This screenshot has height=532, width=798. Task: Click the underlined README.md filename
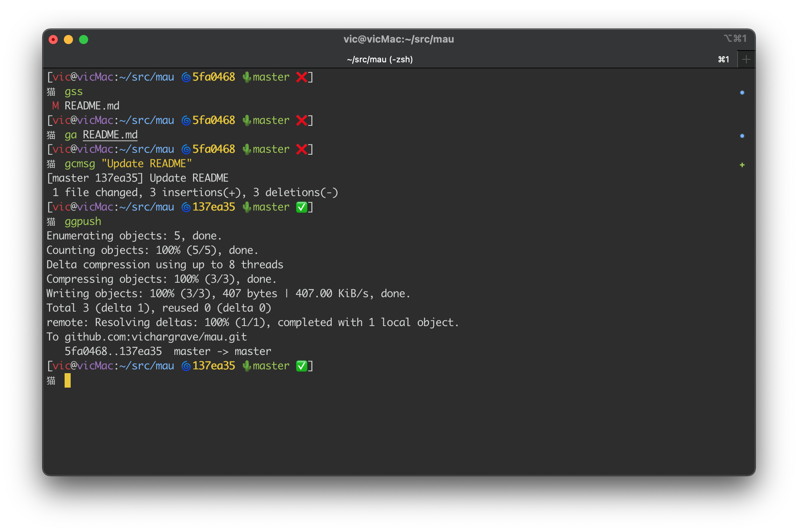[110, 135]
